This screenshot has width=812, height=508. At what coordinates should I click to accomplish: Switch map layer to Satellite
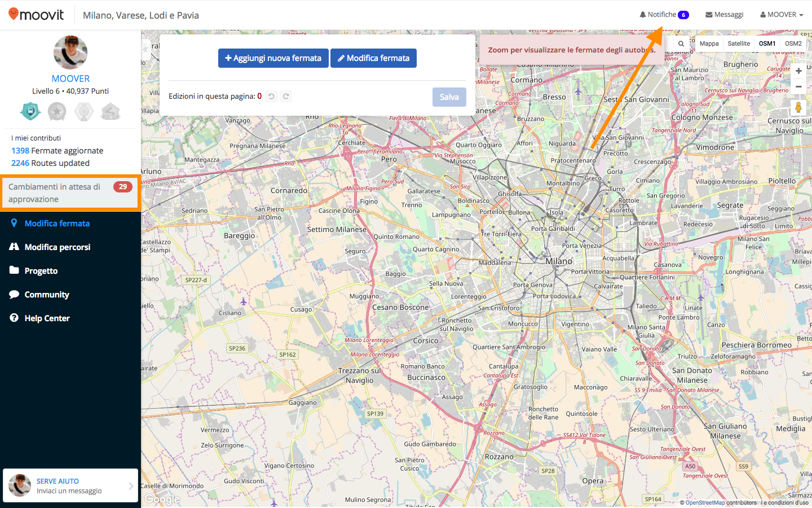click(739, 43)
